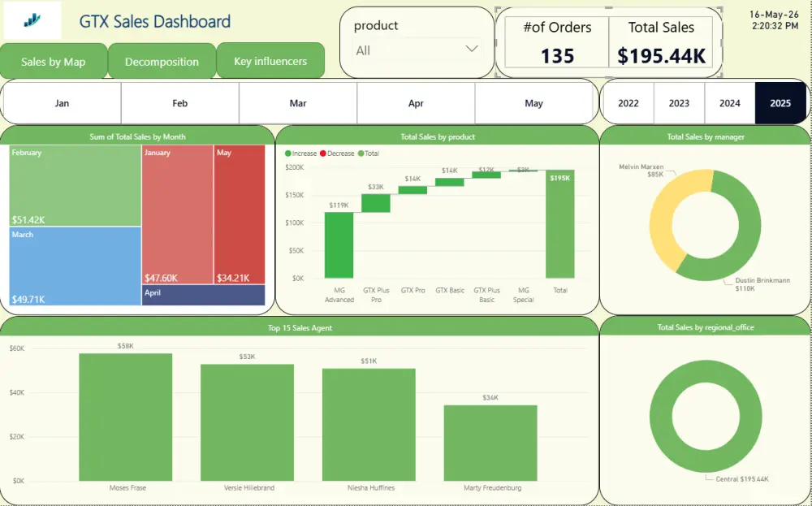Select year 2023 in slicer
The height and width of the screenshot is (506, 812).
[x=679, y=103]
